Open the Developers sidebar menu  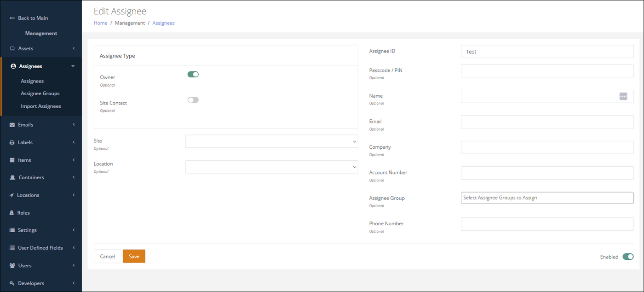pyautogui.click(x=41, y=283)
